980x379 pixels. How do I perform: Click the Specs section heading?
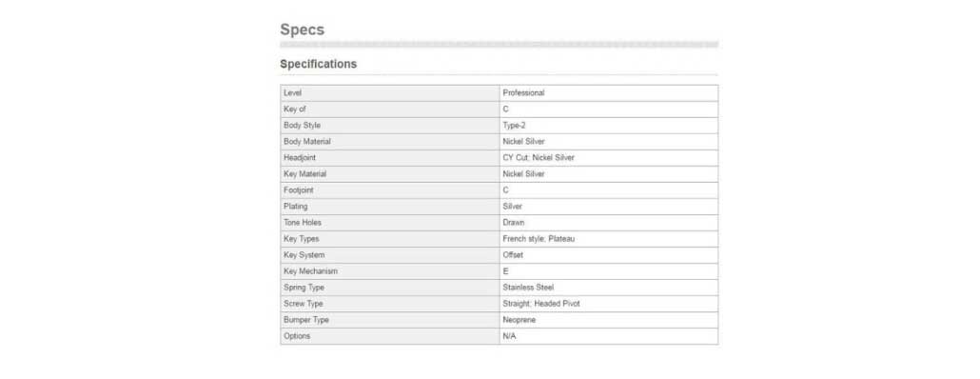(x=302, y=30)
